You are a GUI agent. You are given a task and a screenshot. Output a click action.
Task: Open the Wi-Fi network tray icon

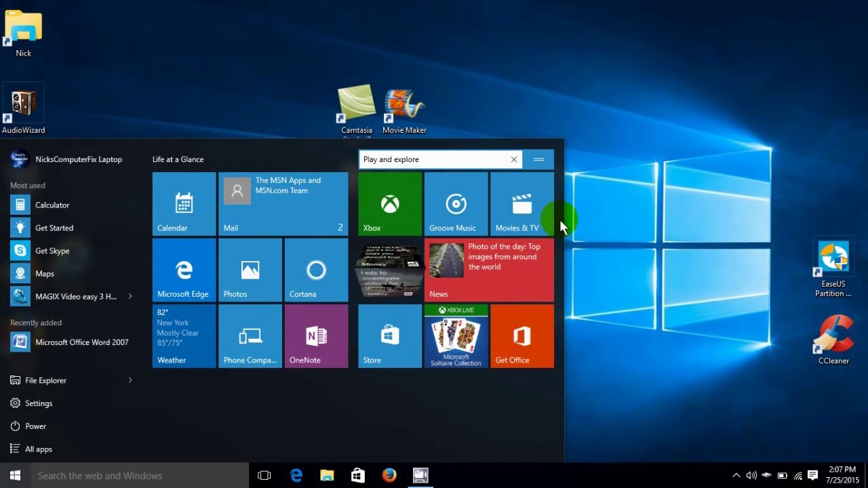[798, 475]
